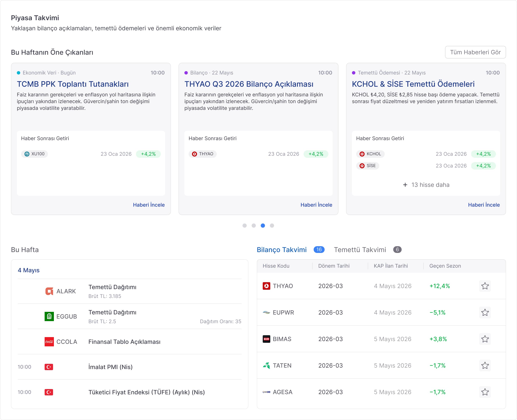Image resolution: width=517 pixels, height=420 pixels.
Task: Switch to the Temettü Takvimi tab
Action: 360,250
